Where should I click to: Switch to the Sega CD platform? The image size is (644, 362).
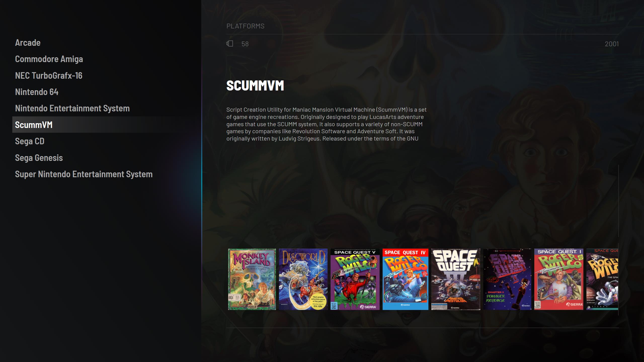point(30,141)
